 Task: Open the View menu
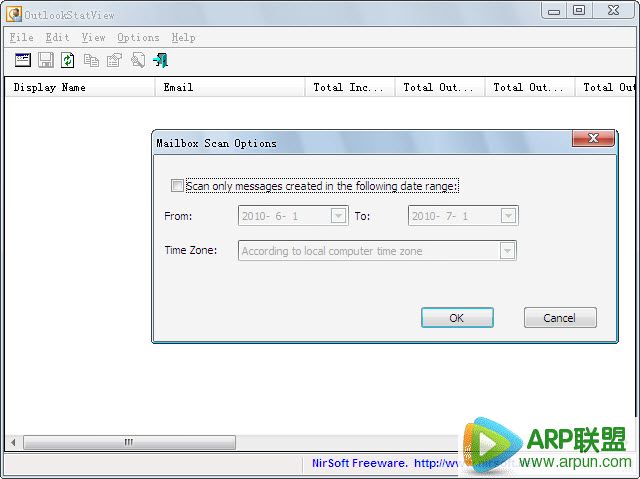[x=93, y=38]
